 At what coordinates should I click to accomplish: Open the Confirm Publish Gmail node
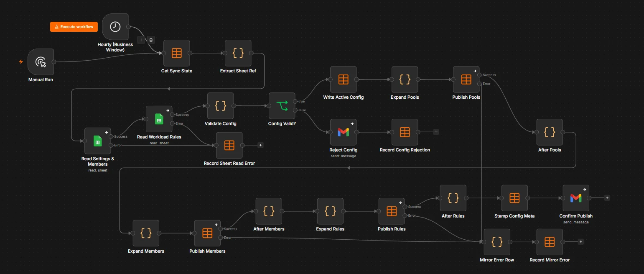coord(576,198)
